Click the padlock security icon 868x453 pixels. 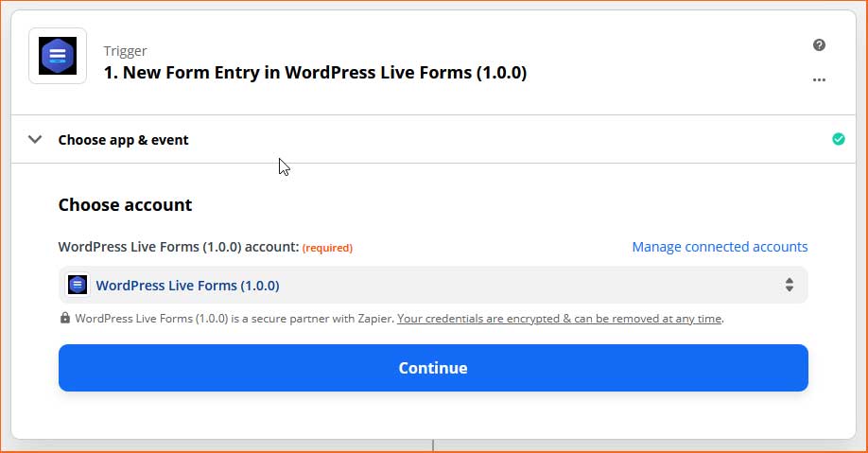(x=64, y=318)
